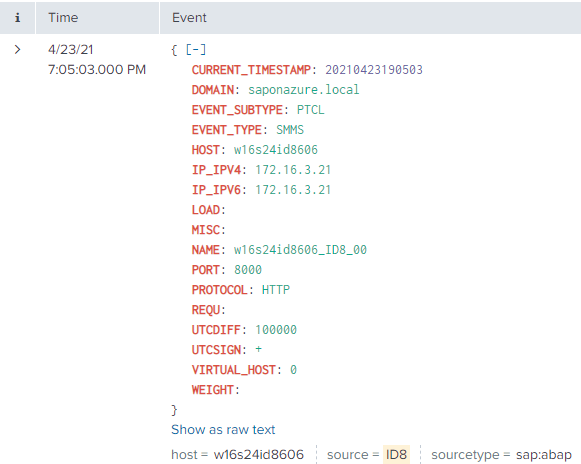Screen dimensions: 581x464
Task: Click the PROTOCOL value HTTP
Action: (276, 290)
